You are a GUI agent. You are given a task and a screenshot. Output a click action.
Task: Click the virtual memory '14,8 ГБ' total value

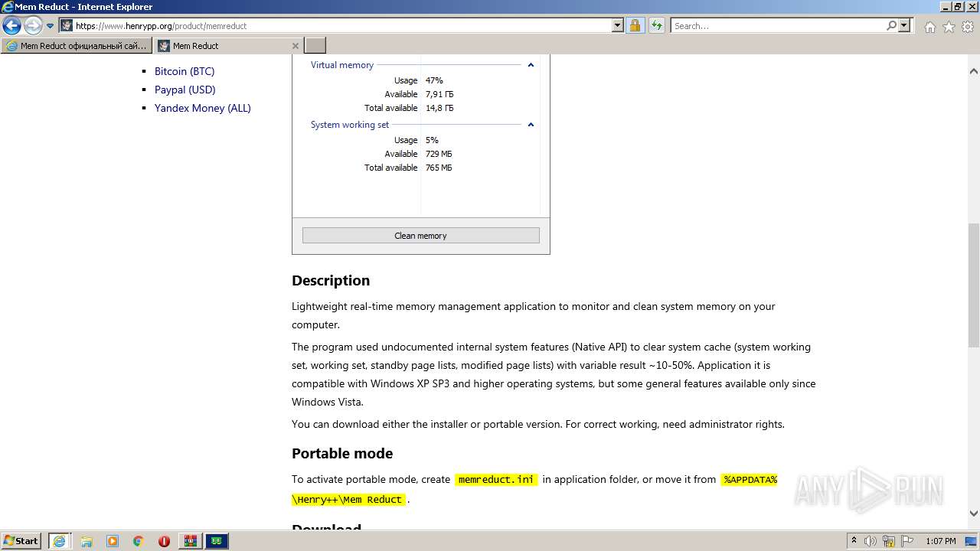439,108
